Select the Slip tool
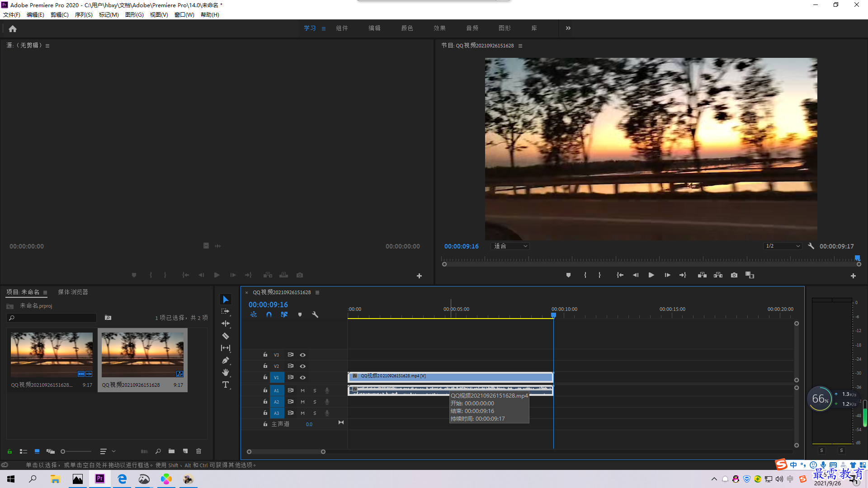The width and height of the screenshot is (868, 488). (x=226, y=348)
